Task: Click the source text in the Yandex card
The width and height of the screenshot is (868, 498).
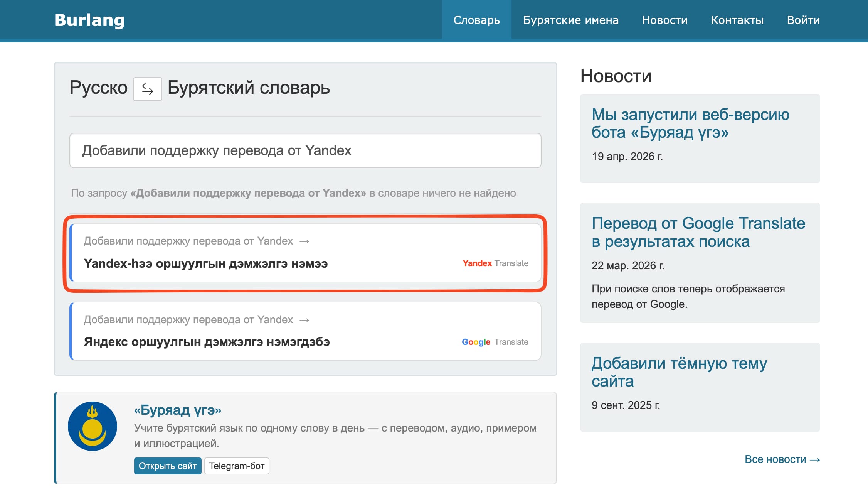Action: pyautogui.click(x=188, y=241)
